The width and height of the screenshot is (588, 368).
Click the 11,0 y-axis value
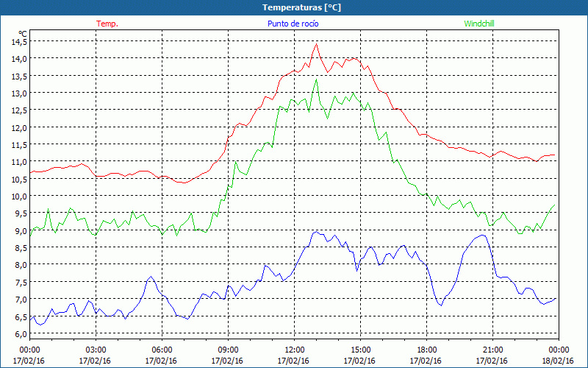(x=19, y=162)
